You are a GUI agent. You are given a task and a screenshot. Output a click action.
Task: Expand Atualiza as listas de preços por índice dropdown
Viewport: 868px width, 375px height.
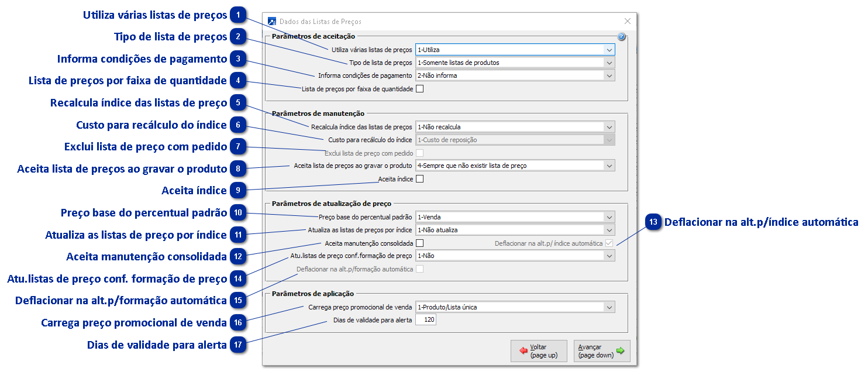click(x=609, y=230)
